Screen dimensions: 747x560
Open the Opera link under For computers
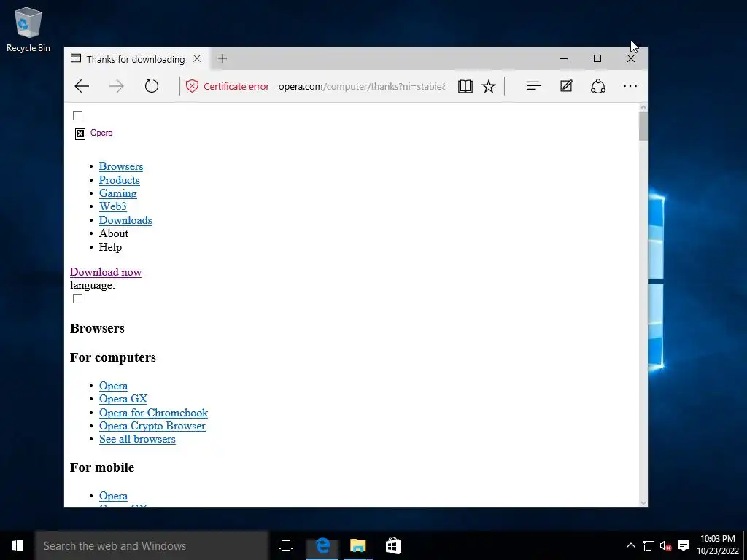coord(113,386)
